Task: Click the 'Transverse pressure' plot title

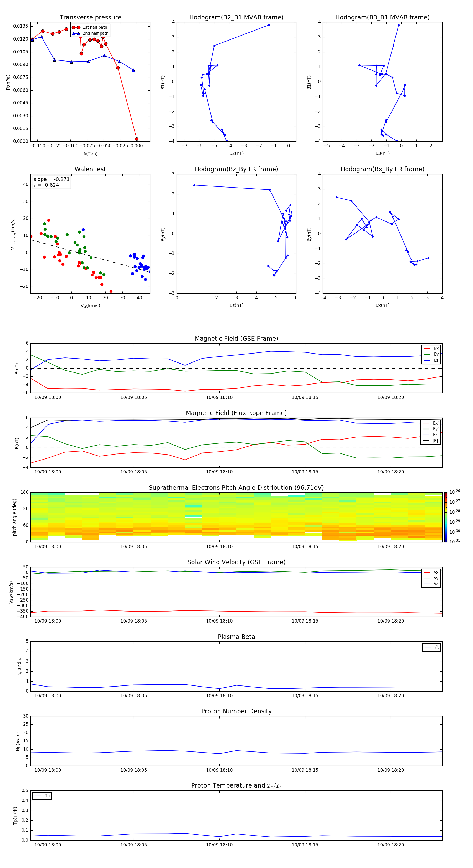Action: tap(90, 17)
